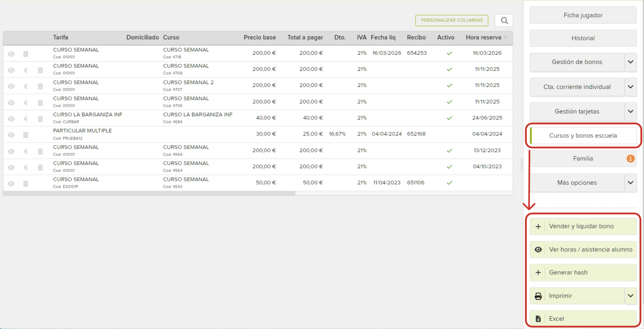Click the Generar hash button
The height and width of the screenshot is (329, 644).
[583, 273]
